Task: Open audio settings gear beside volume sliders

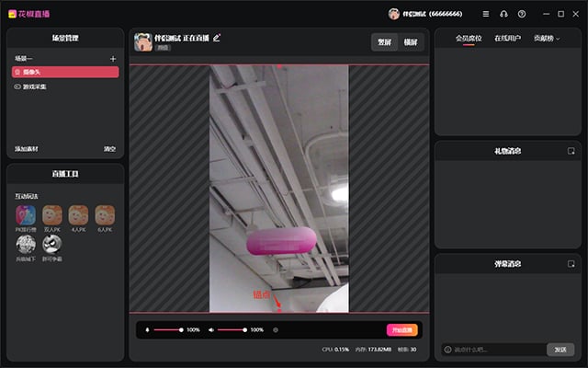Action: 276,330
